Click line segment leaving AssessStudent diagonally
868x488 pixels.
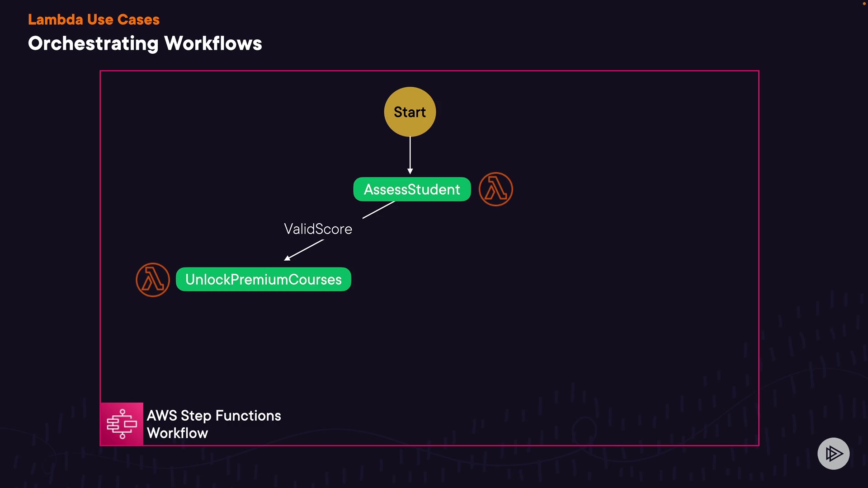tap(379, 210)
